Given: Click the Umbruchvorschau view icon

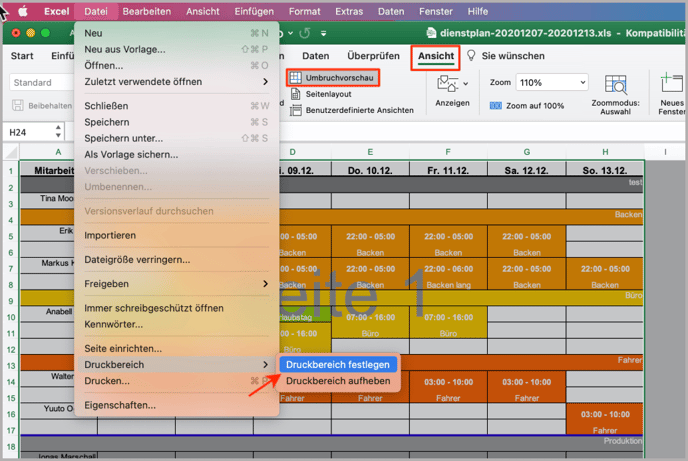Looking at the screenshot, I should (295, 78).
